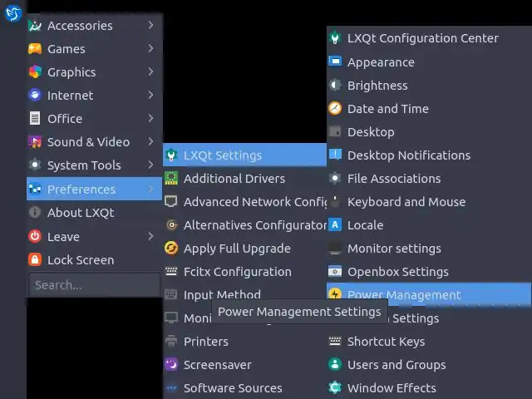Open File Associations entry

point(429,179)
